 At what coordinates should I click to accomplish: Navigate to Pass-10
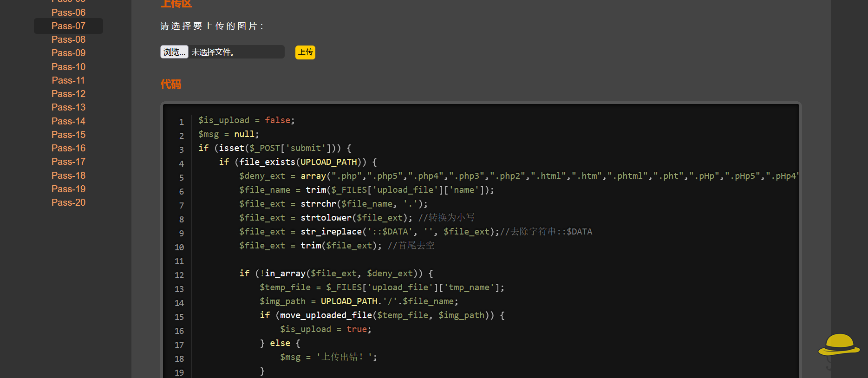coord(68,67)
